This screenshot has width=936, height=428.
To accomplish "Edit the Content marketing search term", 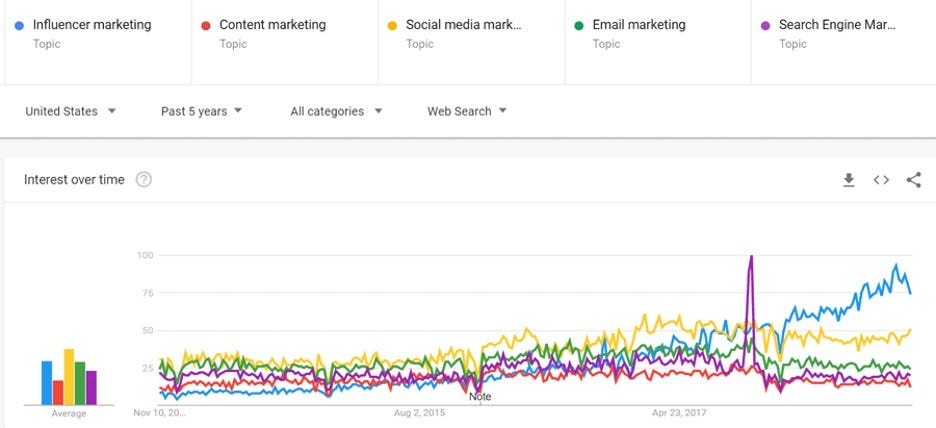I will tap(272, 24).
